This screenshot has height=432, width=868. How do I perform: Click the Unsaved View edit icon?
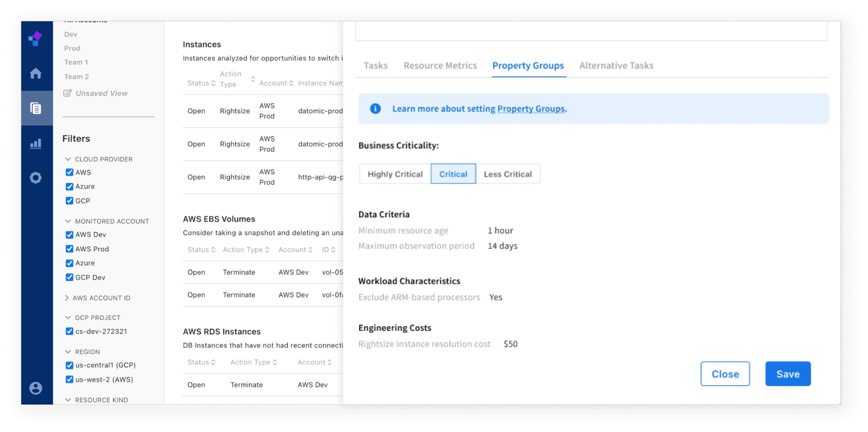tap(67, 93)
